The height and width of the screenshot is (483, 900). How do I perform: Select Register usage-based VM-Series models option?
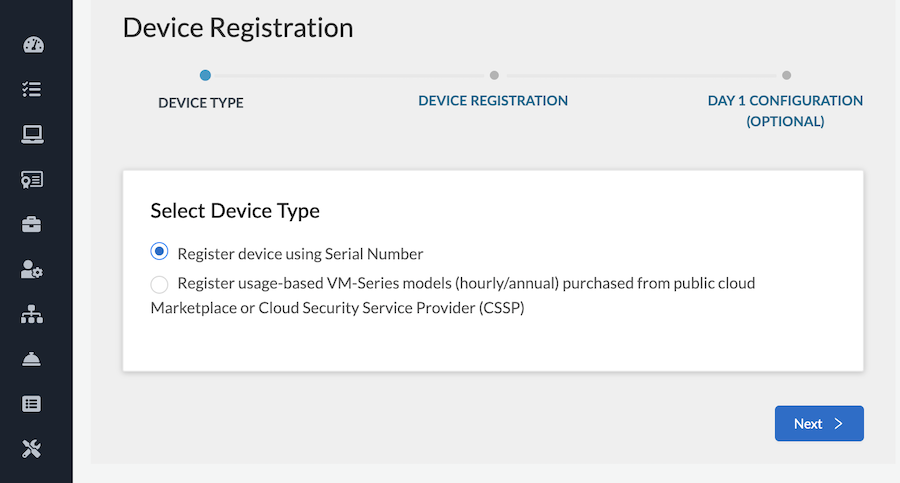(159, 284)
